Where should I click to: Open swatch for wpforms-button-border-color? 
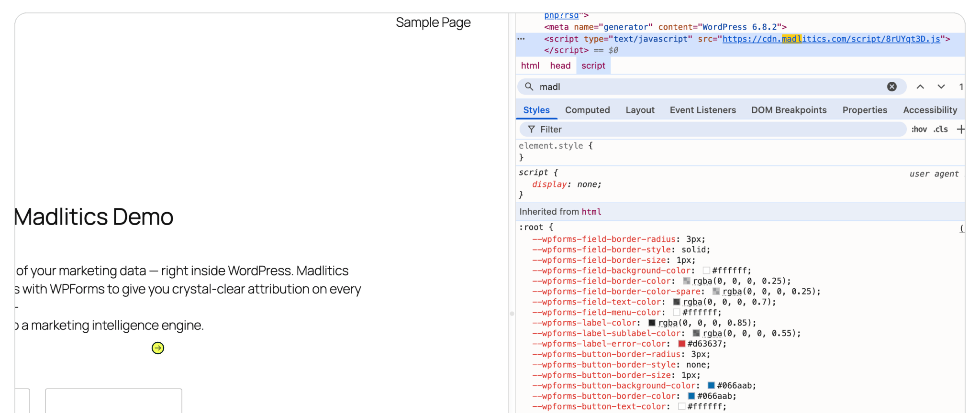(x=691, y=396)
